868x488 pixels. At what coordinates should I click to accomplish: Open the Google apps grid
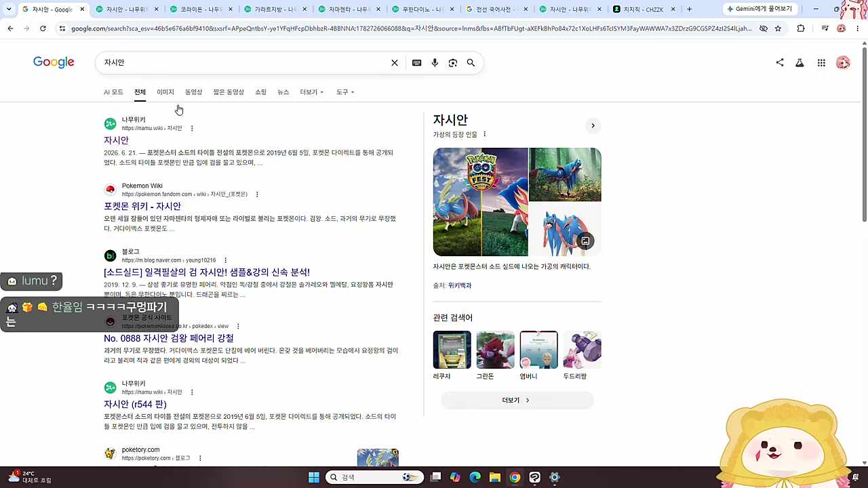point(821,62)
